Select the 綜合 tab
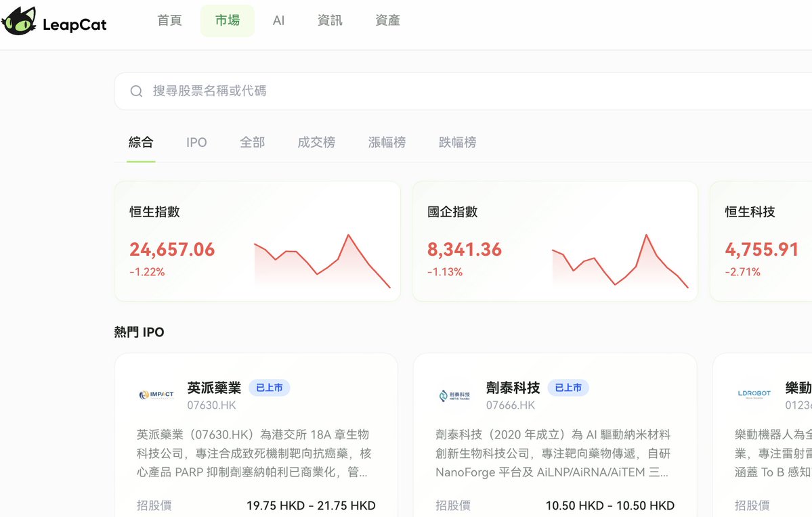Viewport: 812px width, 517px height. pos(141,142)
